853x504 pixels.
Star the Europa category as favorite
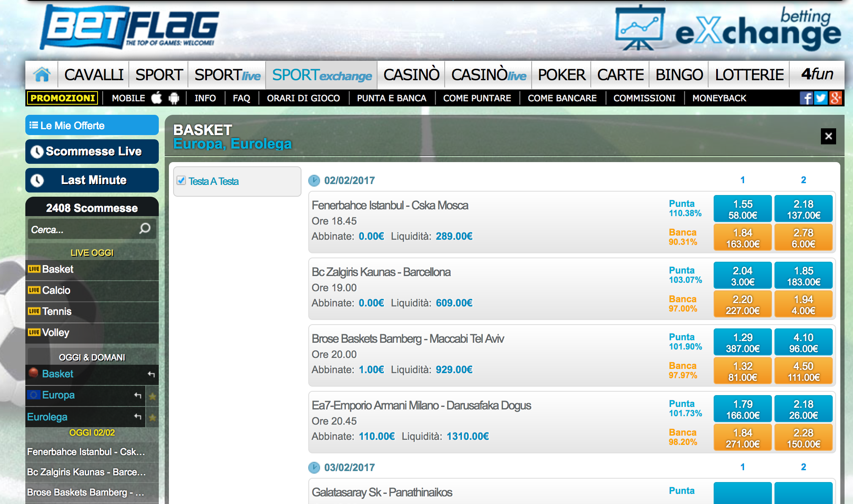152,396
